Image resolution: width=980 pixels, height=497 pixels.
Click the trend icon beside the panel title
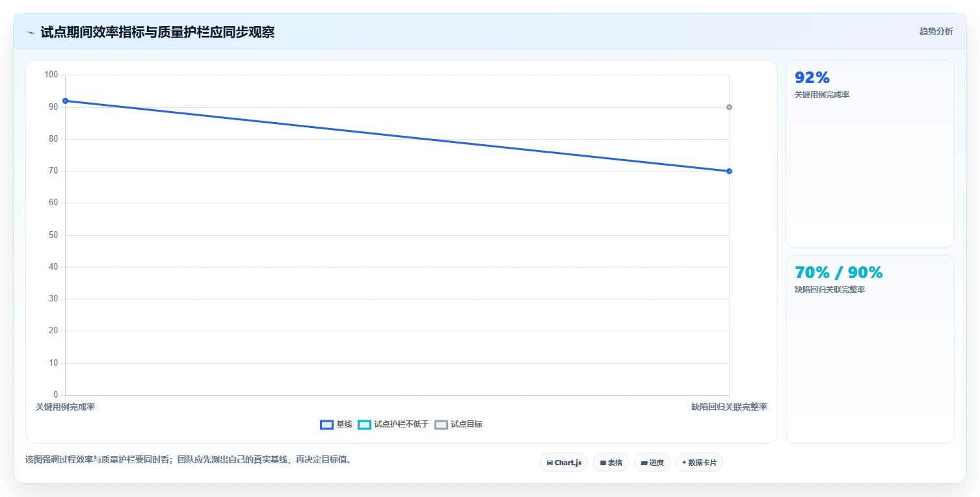point(31,32)
